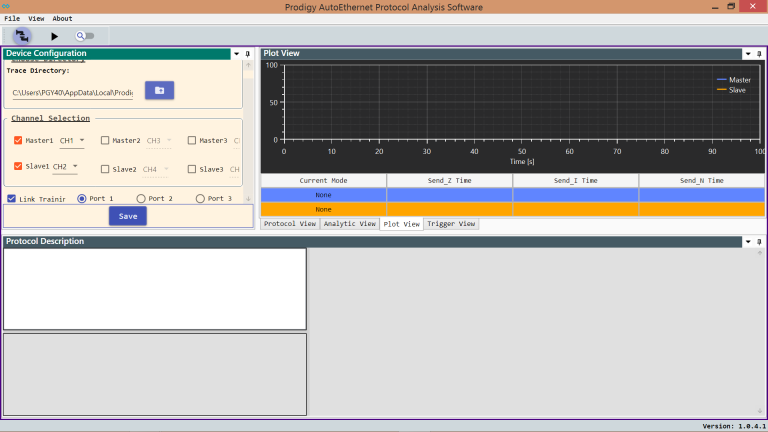The width and height of the screenshot is (768, 432).
Task: Enable the Master2 checkbox
Action: (105, 140)
